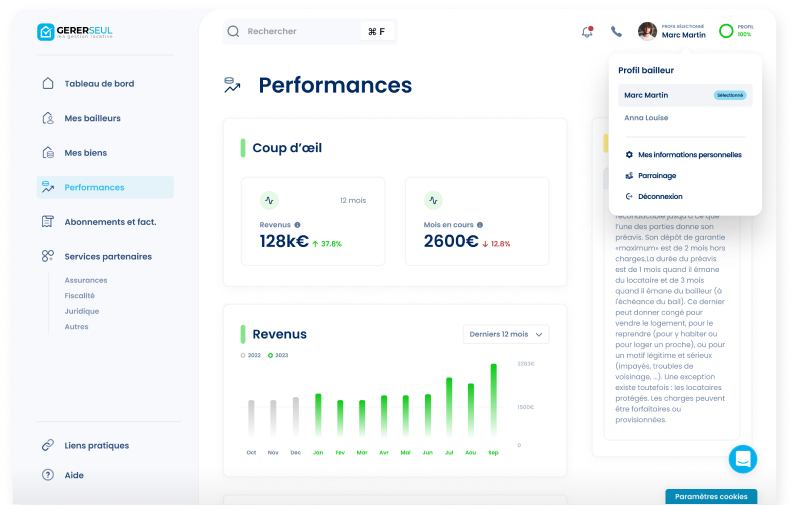Collapse the Services partenaires section

pos(108,257)
